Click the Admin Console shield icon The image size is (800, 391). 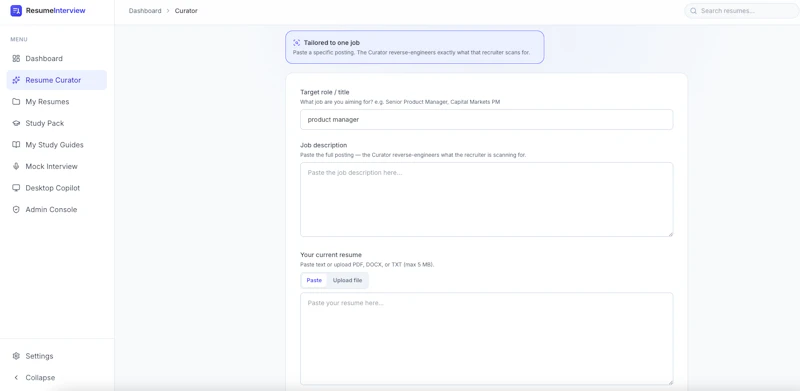[16, 209]
